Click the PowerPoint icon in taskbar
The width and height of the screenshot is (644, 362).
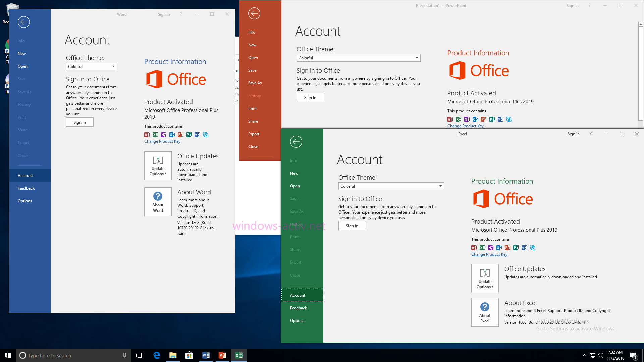pos(222,355)
